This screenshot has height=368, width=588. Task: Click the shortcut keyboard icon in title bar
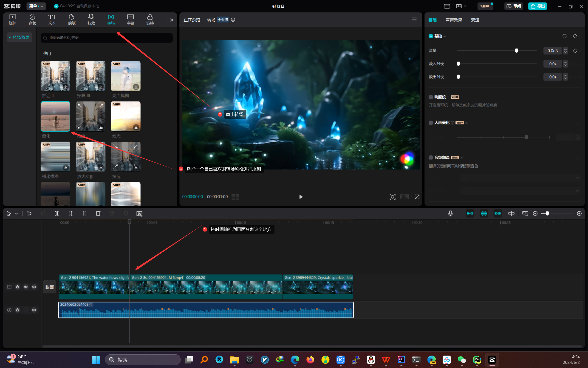pos(447,6)
